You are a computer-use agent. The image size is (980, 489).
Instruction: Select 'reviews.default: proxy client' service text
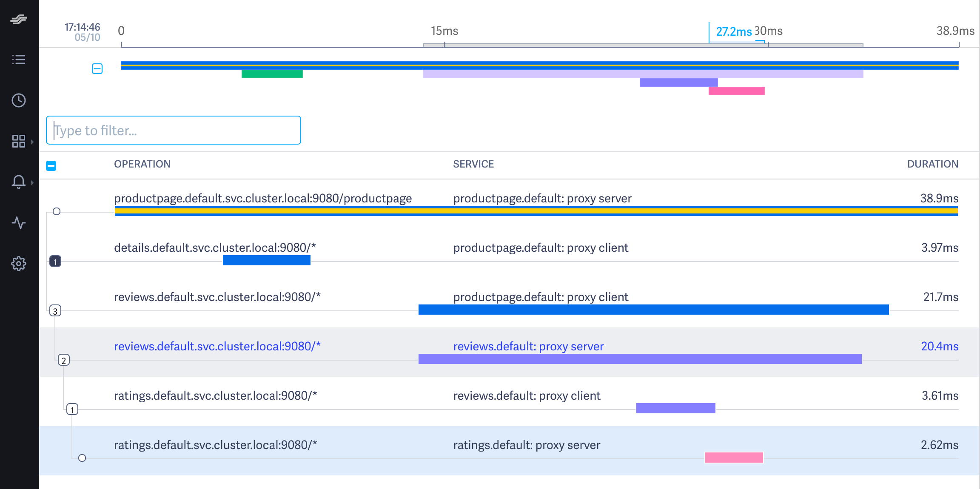pyautogui.click(x=527, y=395)
